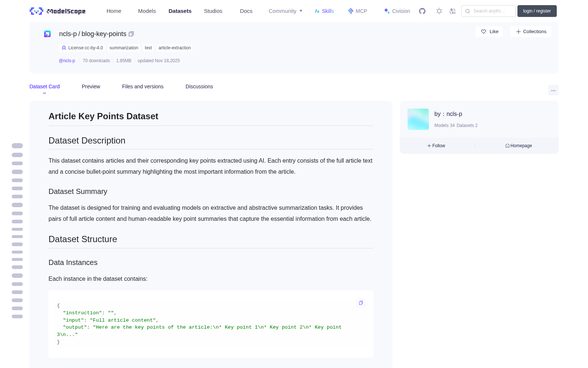
Task: Open the Civision link
Action: [x=397, y=11]
